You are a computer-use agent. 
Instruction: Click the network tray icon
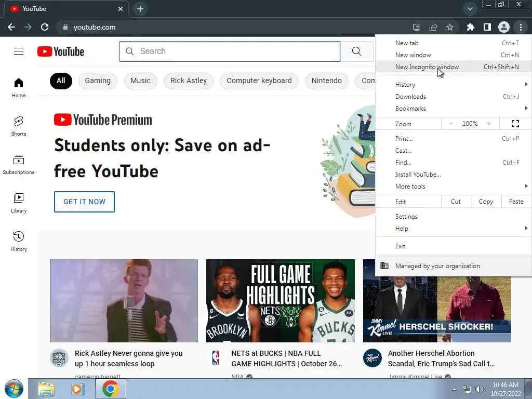click(467, 389)
